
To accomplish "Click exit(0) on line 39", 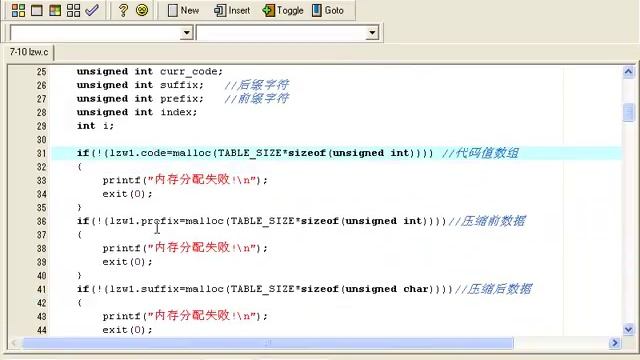I will (x=127, y=262).
